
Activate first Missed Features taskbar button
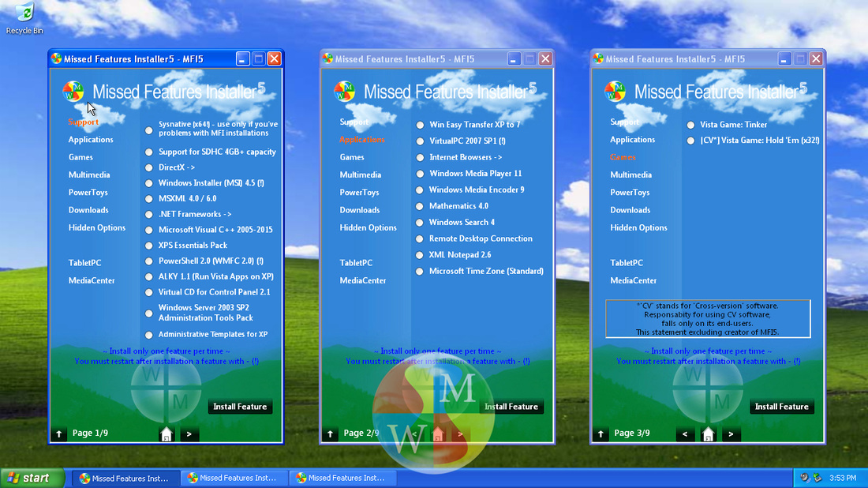pos(125,478)
